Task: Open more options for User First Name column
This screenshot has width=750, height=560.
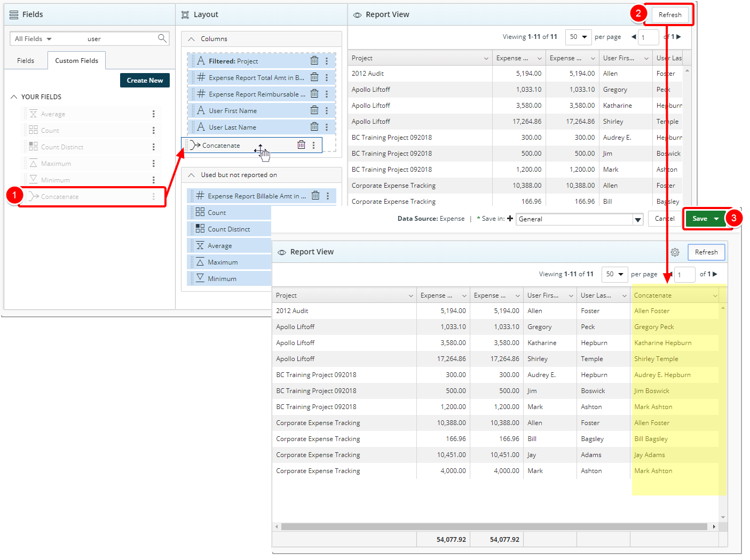Action: 327,110
